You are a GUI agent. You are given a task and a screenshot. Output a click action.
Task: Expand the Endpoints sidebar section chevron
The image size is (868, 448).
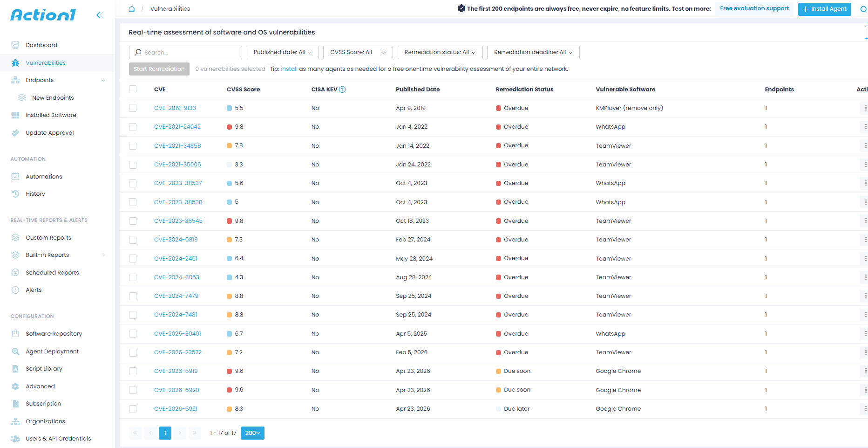pyautogui.click(x=103, y=81)
